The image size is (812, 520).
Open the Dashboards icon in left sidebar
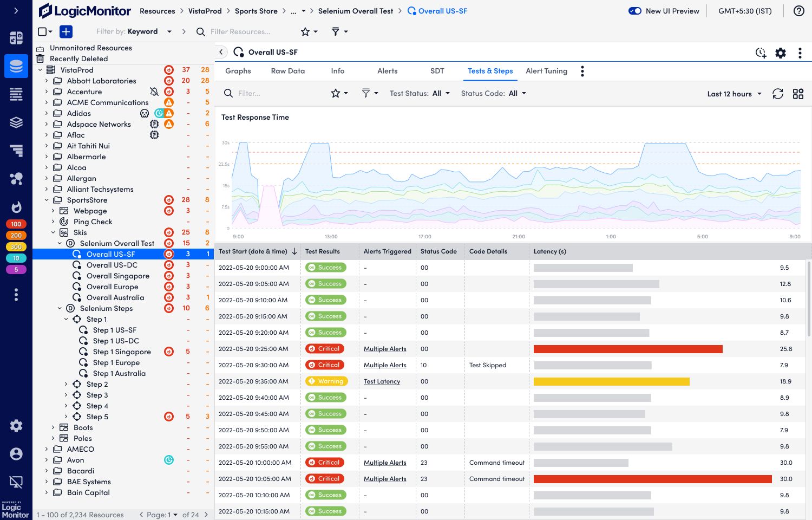[16, 37]
